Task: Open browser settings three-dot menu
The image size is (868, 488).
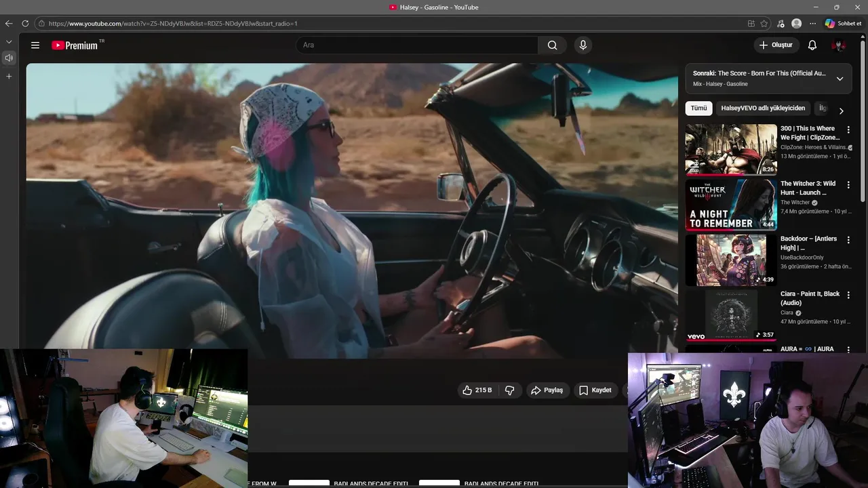Action: coord(813,24)
